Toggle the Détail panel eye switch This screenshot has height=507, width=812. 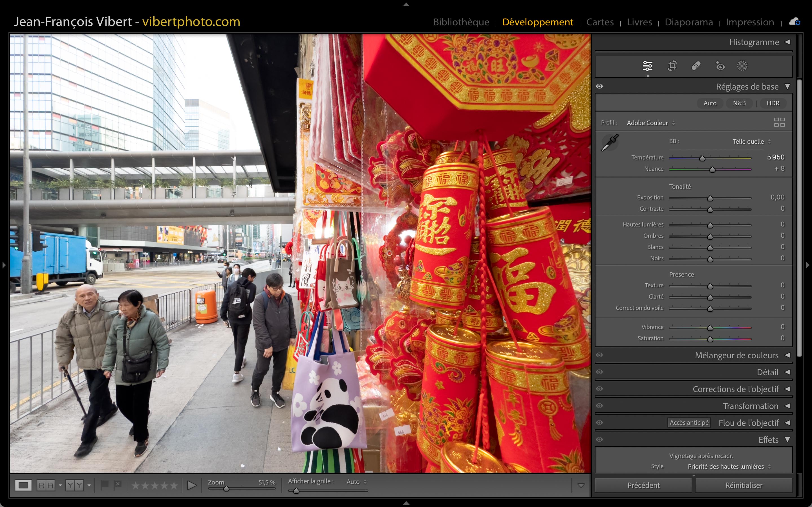[x=600, y=372]
